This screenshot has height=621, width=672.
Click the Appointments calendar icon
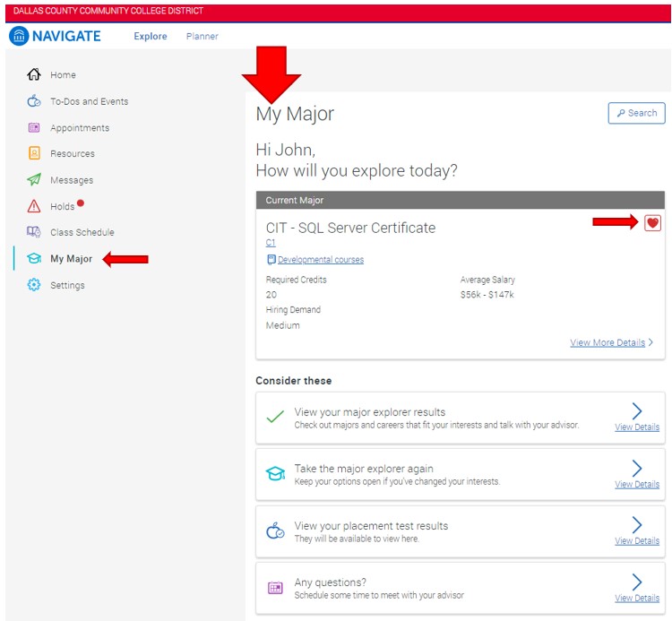pyautogui.click(x=34, y=128)
